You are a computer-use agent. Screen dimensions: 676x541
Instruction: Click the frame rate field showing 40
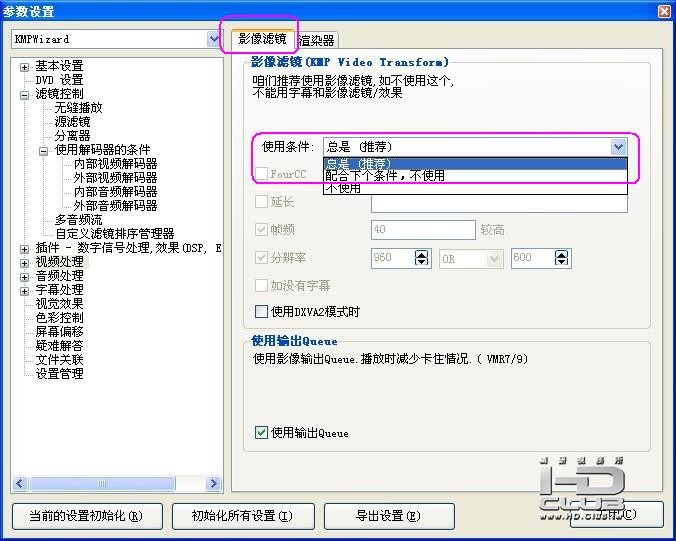423,230
